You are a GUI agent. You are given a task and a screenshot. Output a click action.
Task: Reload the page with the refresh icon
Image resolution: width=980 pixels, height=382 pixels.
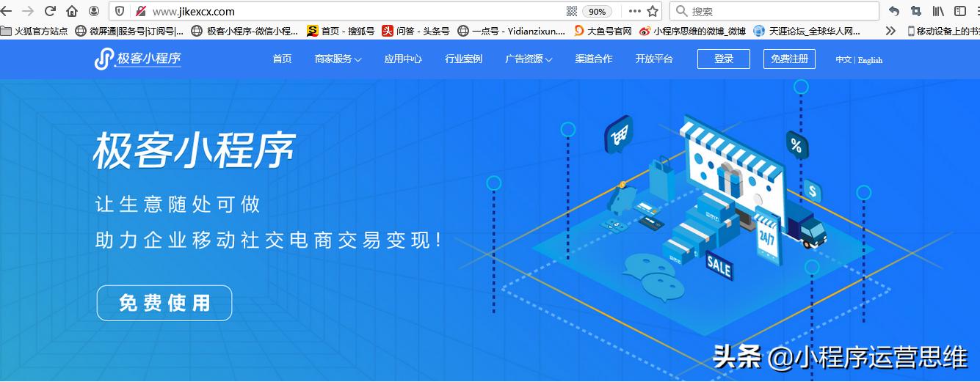[50, 11]
